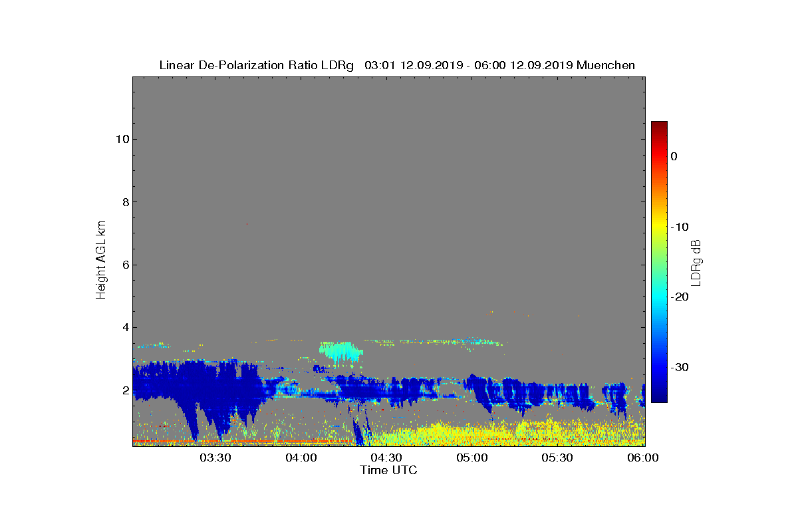
Task: Click the 0 dB colorbar label
Action: point(674,156)
